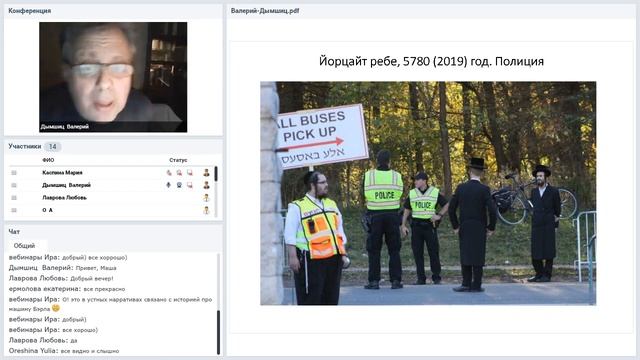Tick the checkbox beside Лаврова Любовь
The image size is (640, 360).
(14, 198)
